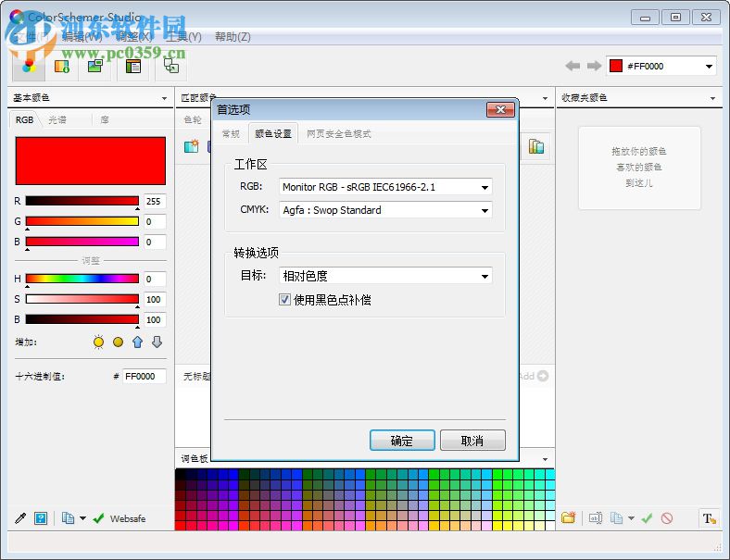Select the 色轮 tab
This screenshot has width=730, height=560.
coord(193,120)
